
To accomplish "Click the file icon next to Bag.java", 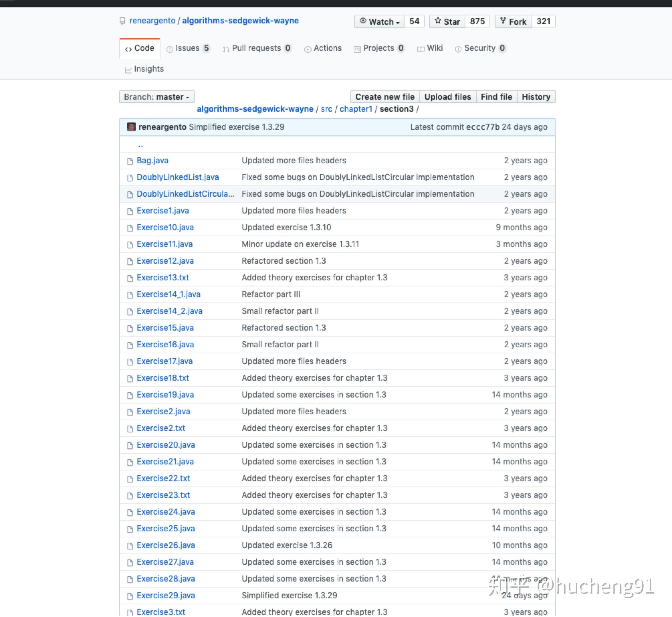I will pyautogui.click(x=130, y=161).
